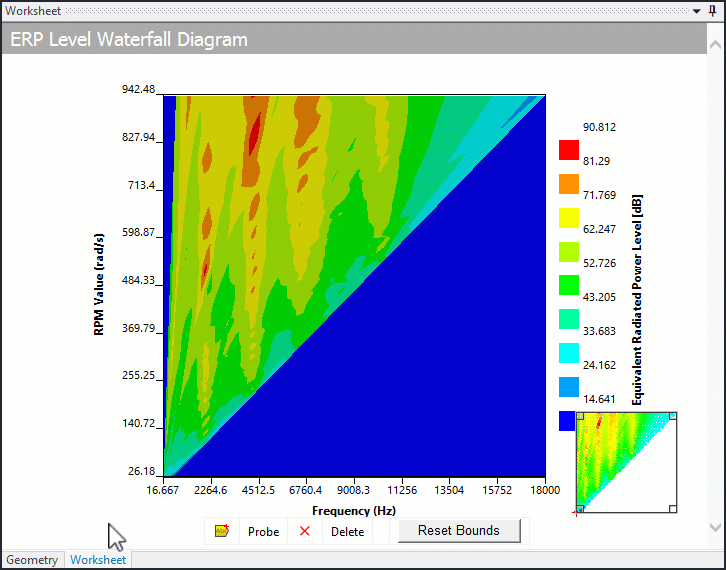This screenshot has width=726, height=570.
Task: Click the 43.205 legend value
Action: [600, 297]
